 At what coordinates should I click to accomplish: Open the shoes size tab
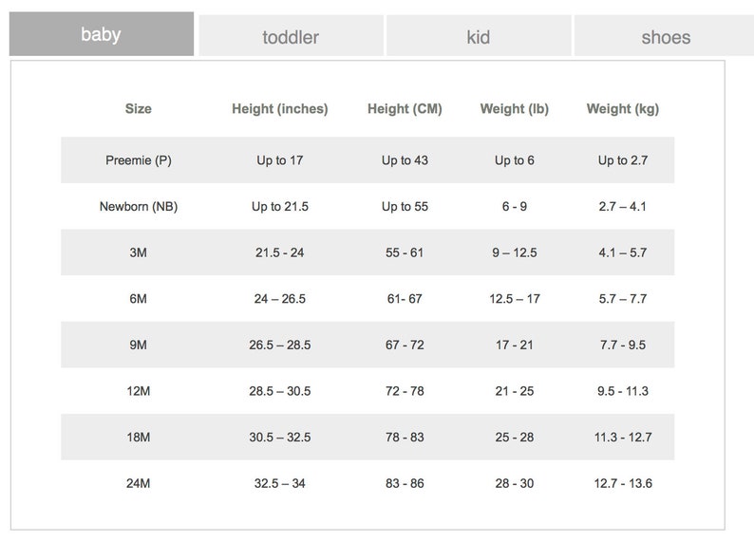point(666,36)
